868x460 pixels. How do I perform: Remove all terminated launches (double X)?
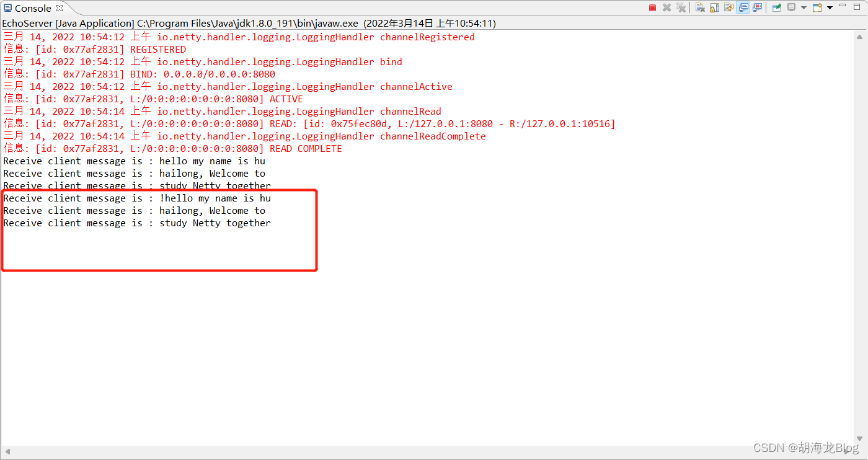(681, 7)
